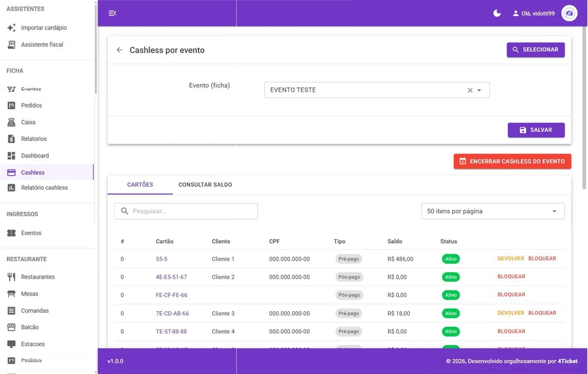Image resolution: width=588 pixels, height=374 pixels.
Task: Switch to the Consultar Saldo tab
Action: pos(205,185)
